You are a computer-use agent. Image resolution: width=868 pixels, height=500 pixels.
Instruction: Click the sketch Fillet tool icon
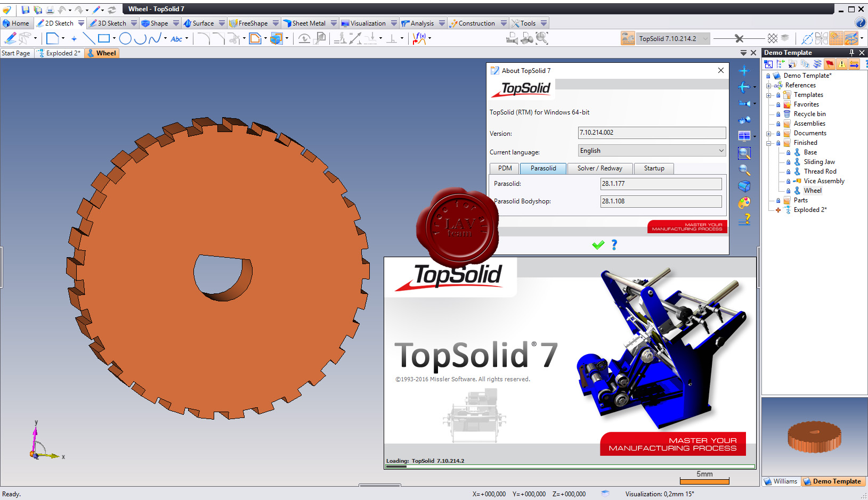[203, 38]
